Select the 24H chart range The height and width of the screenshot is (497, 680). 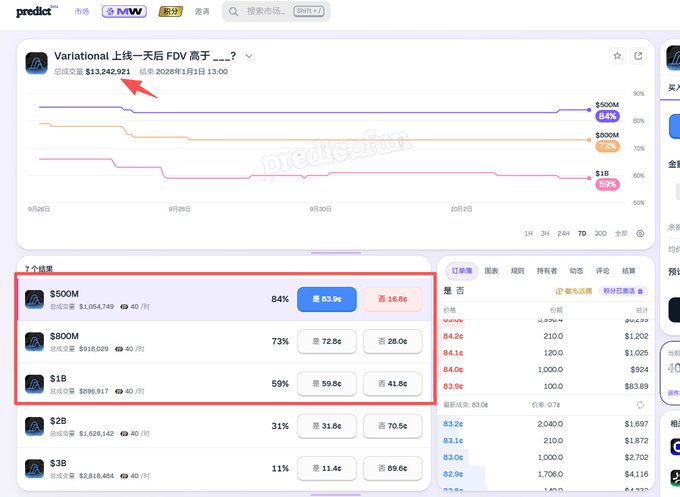[563, 233]
